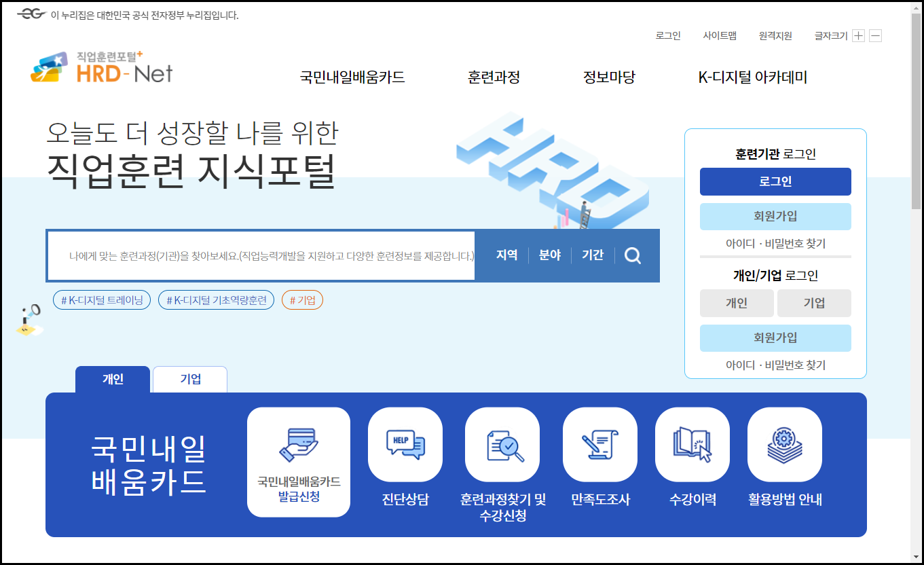This screenshot has width=924, height=565.
Task: Switch to the 개인 tab
Action: point(113,380)
